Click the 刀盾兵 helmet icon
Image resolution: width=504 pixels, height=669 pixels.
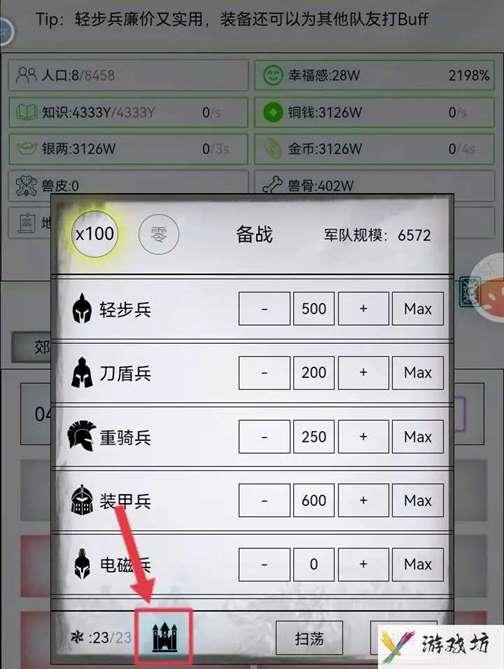click(x=82, y=373)
